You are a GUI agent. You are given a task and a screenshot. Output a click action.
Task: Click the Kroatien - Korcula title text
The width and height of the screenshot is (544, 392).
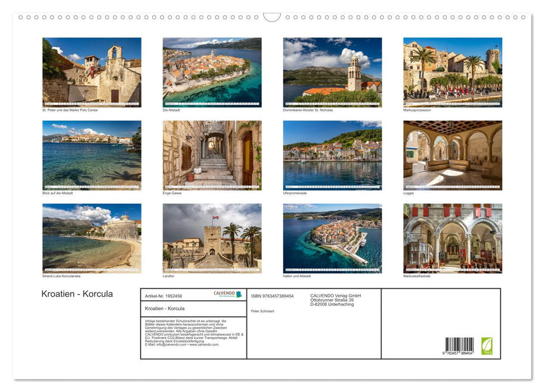click(x=76, y=294)
